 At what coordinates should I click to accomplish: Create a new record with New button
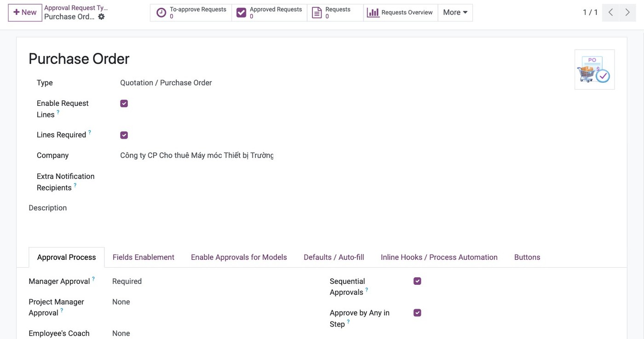click(25, 12)
